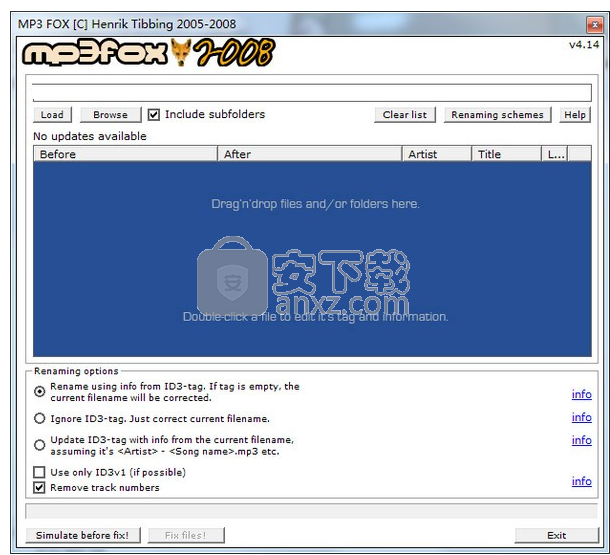
Task: Toggle the Include subfolders checkbox
Action: [154, 115]
